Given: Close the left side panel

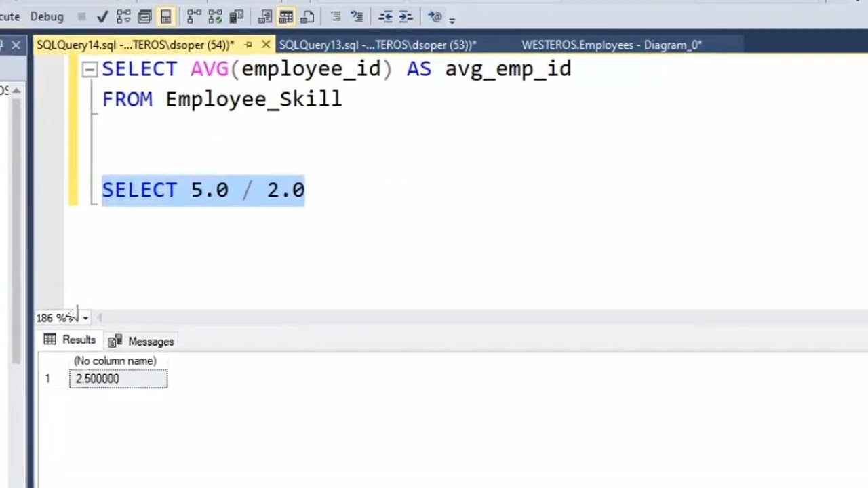Looking at the screenshot, I should coord(16,45).
